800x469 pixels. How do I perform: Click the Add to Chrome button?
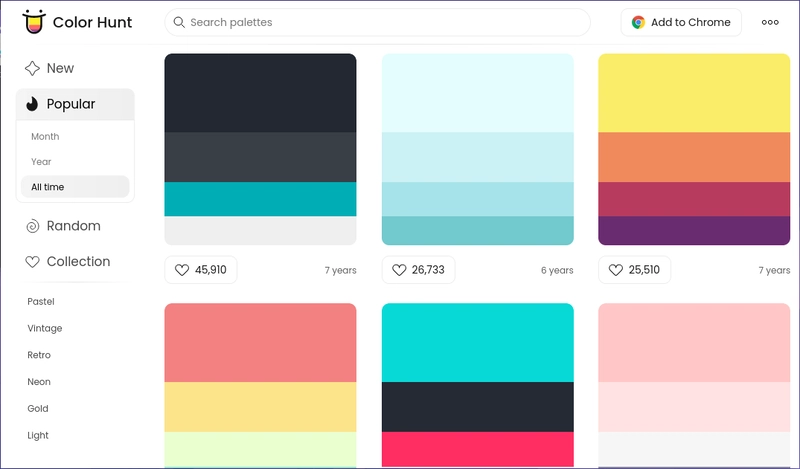(x=681, y=22)
